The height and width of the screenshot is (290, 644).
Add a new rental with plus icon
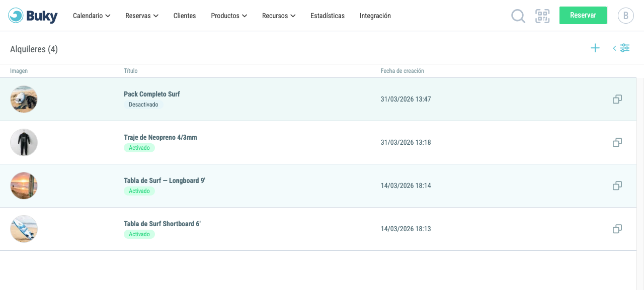click(595, 48)
